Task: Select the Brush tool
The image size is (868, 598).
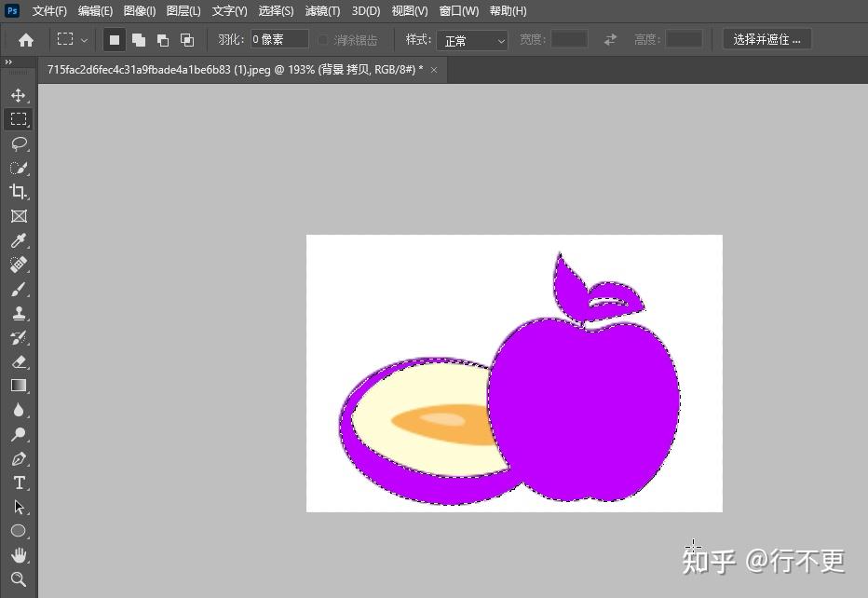Action: click(x=19, y=289)
